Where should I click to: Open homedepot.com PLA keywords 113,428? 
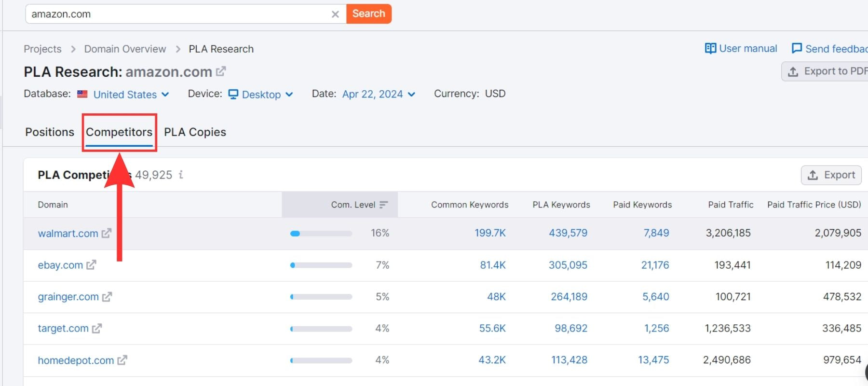(x=570, y=360)
